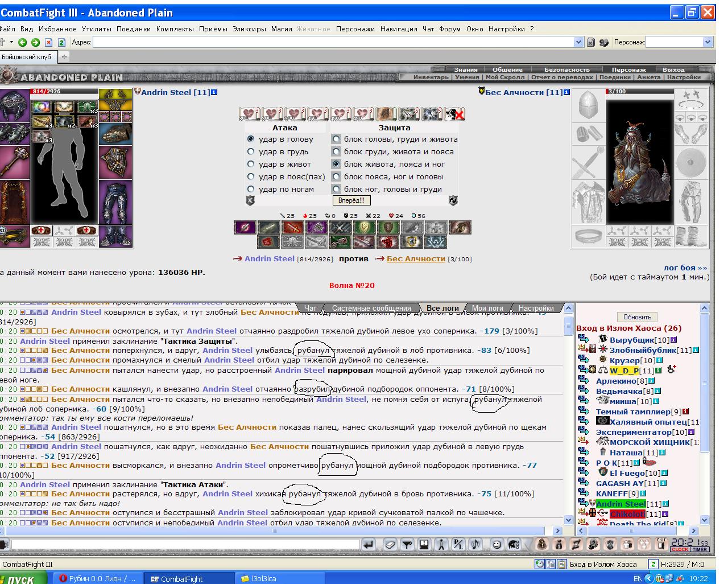This screenshot has height=584, width=728.
Task: Select удар в живот attack option
Action: [251, 164]
